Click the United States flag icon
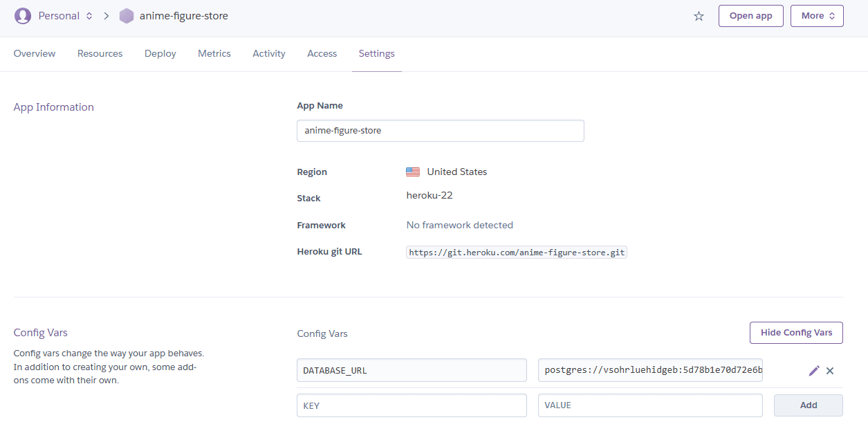 point(413,172)
